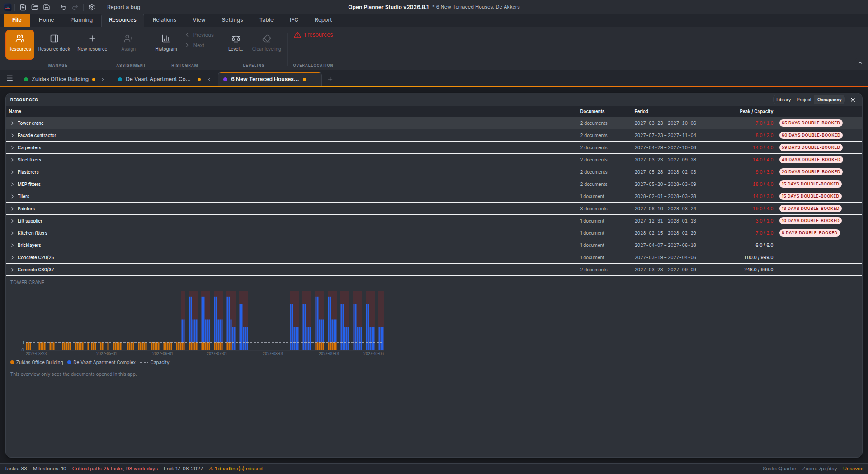Screen dimensions: 868x474
Task: Close the Zuidas Office Building tab
Action: click(x=103, y=79)
